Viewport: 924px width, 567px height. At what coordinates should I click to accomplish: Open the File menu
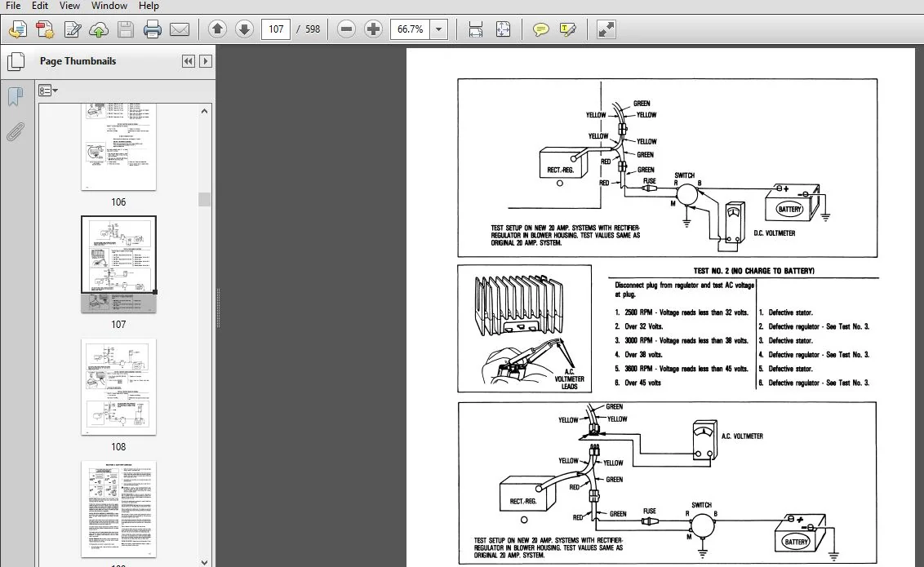click(x=12, y=6)
